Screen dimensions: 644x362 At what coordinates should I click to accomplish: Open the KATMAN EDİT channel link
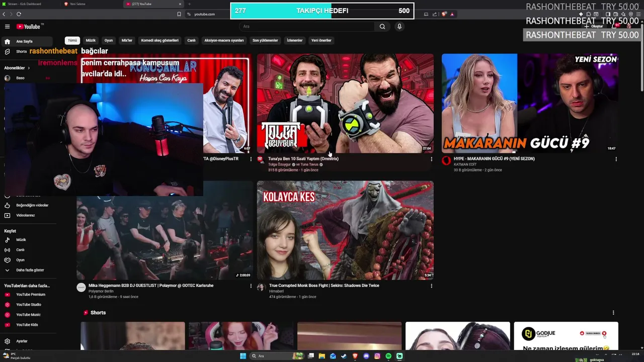tap(465, 164)
